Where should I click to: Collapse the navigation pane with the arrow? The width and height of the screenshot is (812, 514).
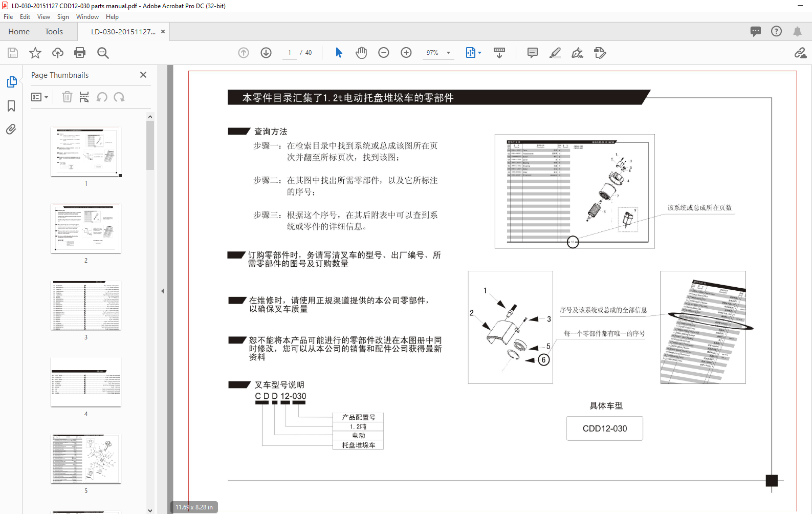163,291
